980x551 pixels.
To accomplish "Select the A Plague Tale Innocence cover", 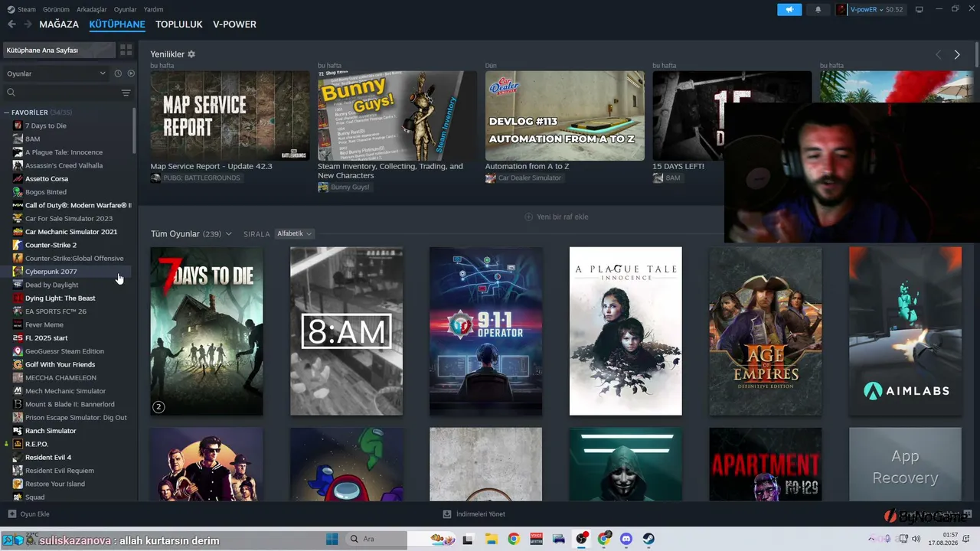I will (x=626, y=331).
